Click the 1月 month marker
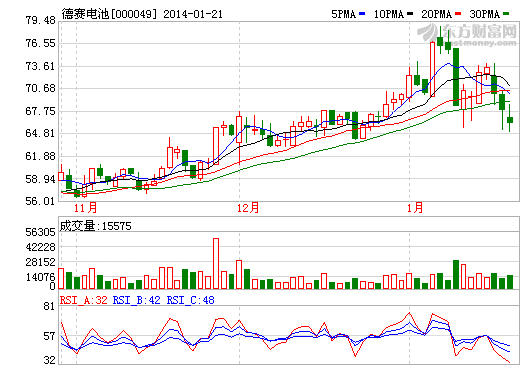 point(415,208)
